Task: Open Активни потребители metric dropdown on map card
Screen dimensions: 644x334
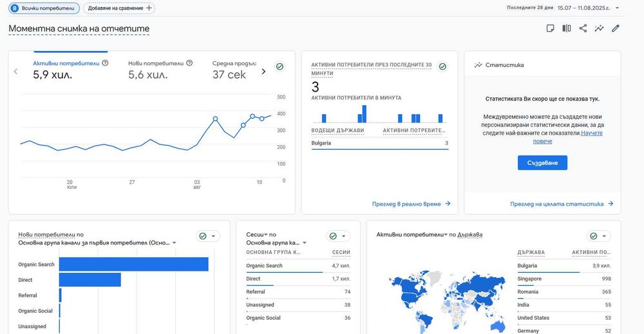Action: [x=445, y=235]
